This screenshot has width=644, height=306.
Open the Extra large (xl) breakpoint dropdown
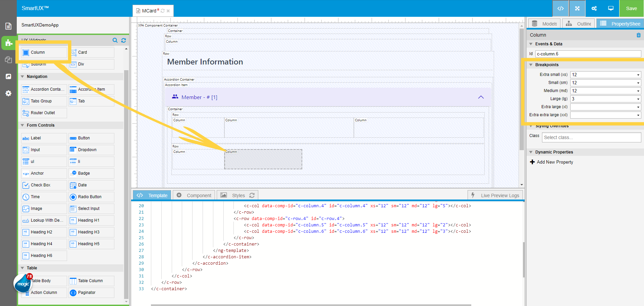coord(605,107)
